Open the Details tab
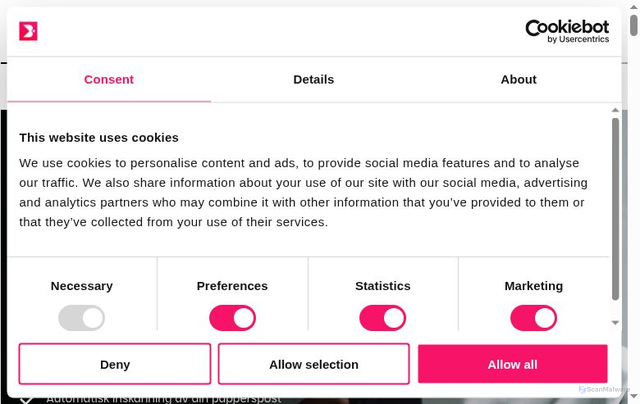The width and height of the screenshot is (640, 404). click(313, 79)
